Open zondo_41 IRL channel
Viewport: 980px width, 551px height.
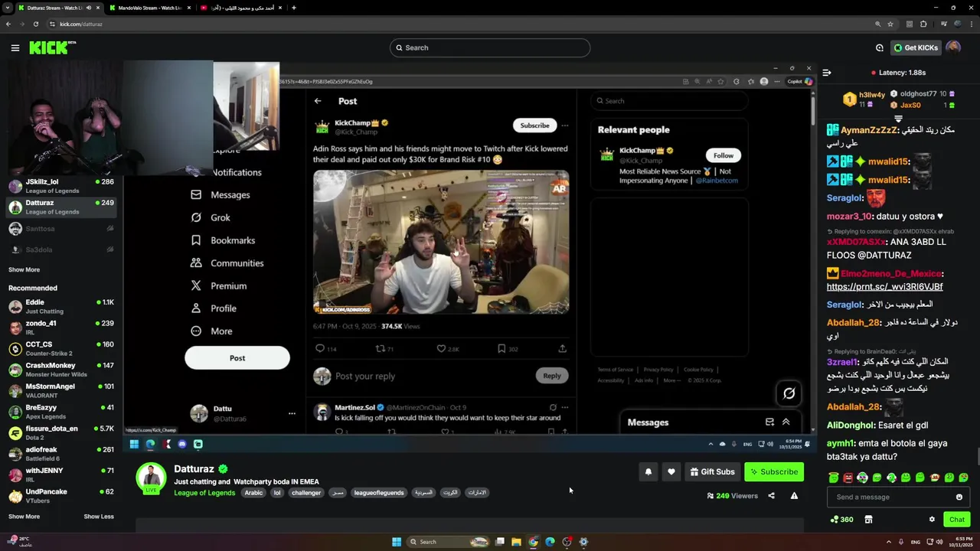coord(61,328)
